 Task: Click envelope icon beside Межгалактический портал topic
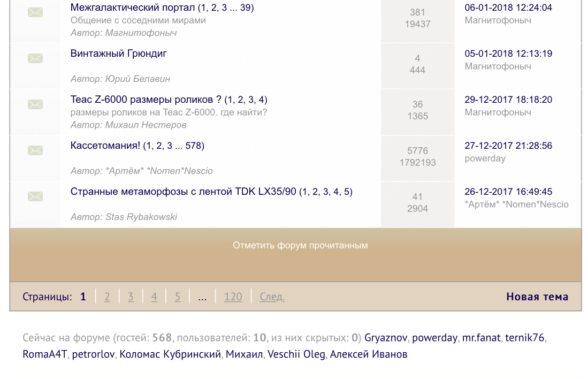point(35,12)
